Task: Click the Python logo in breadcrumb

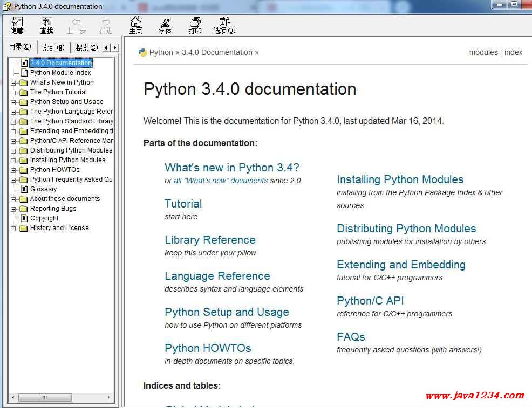Action: [x=142, y=52]
